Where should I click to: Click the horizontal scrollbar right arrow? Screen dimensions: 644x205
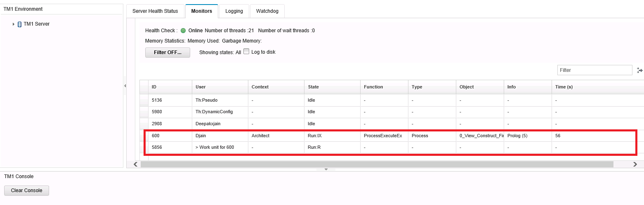[635, 164]
